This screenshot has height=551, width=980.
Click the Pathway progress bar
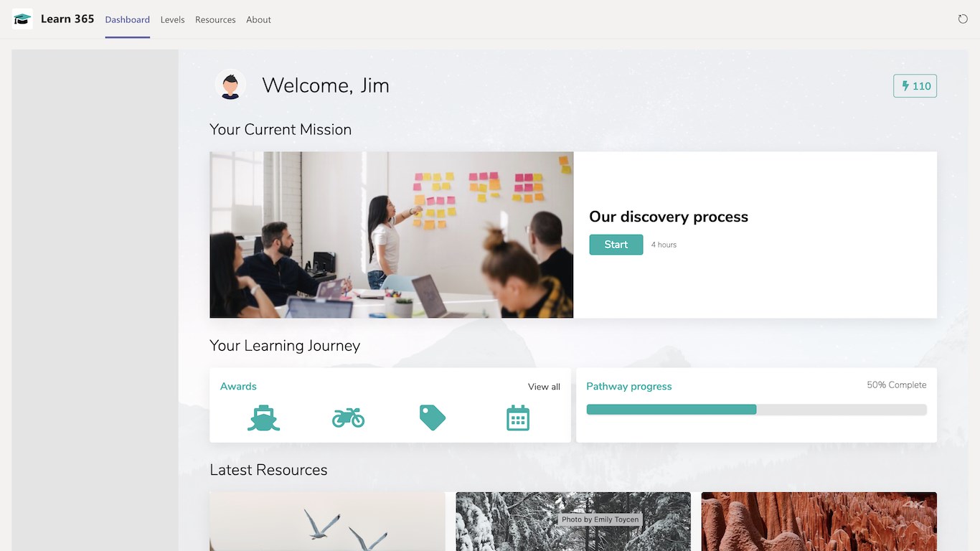click(x=756, y=410)
